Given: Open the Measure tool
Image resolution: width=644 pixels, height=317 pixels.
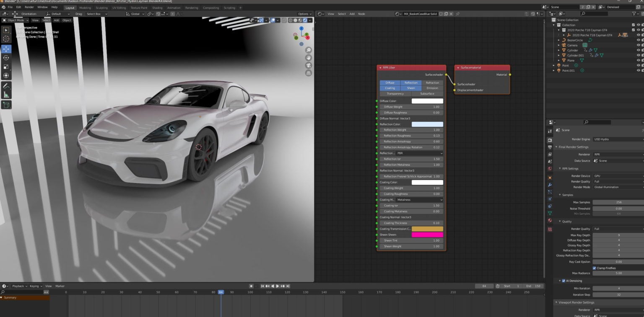Looking at the screenshot, I should [x=6, y=94].
